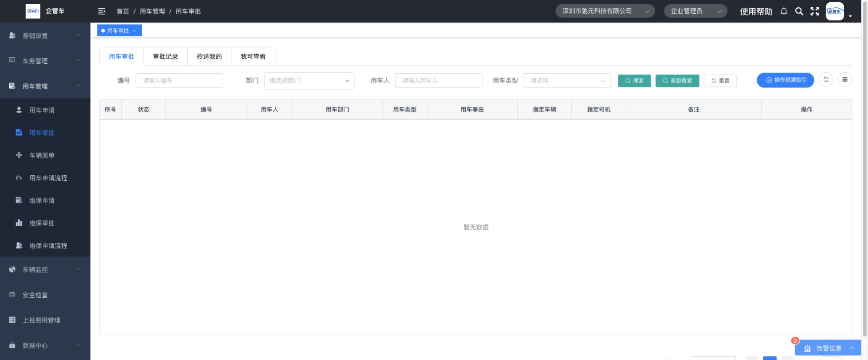Switch to the 我可查看 tab
Image resolution: width=868 pixels, height=360 pixels.
point(253,56)
